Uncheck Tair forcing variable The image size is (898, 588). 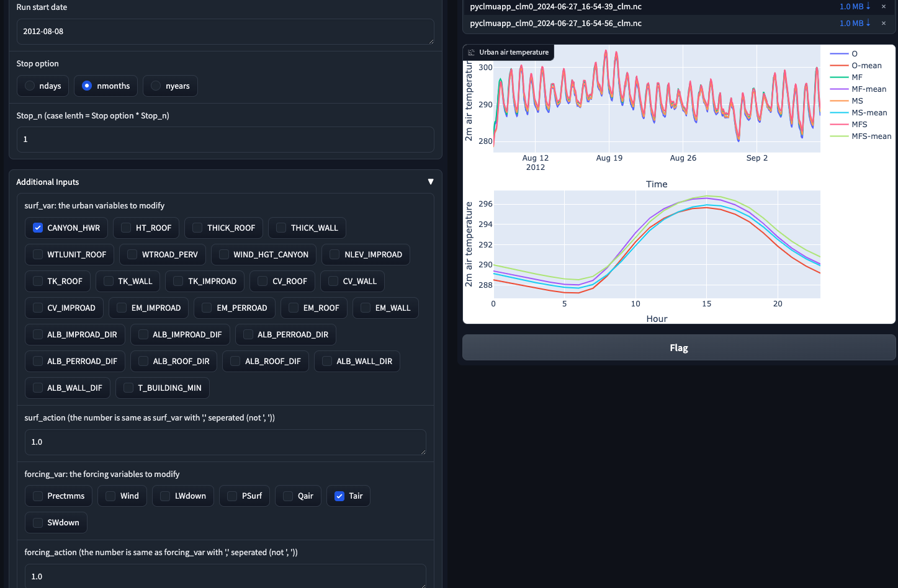point(339,496)
